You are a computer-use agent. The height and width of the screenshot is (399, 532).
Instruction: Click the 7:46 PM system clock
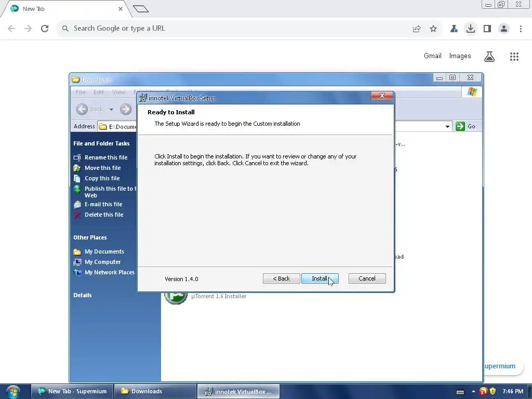513,391
